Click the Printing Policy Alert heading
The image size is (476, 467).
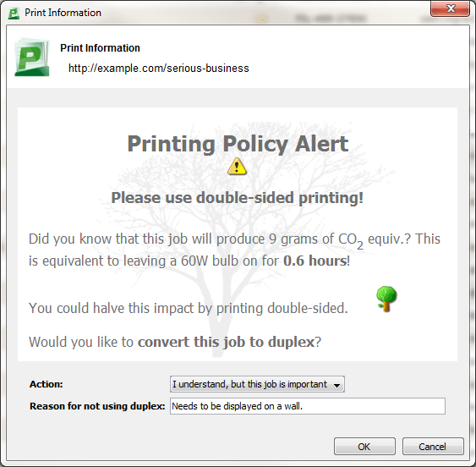click(x=238, y=144)
